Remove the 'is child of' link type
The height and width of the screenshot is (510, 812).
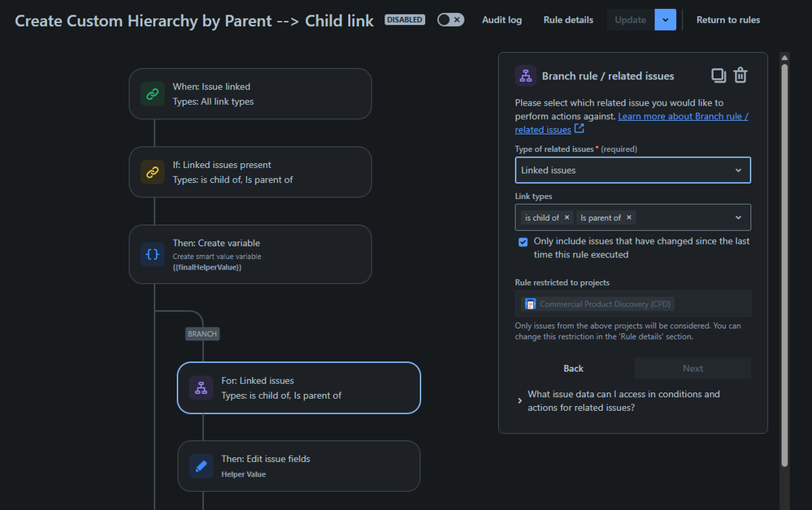coord(567,218)
